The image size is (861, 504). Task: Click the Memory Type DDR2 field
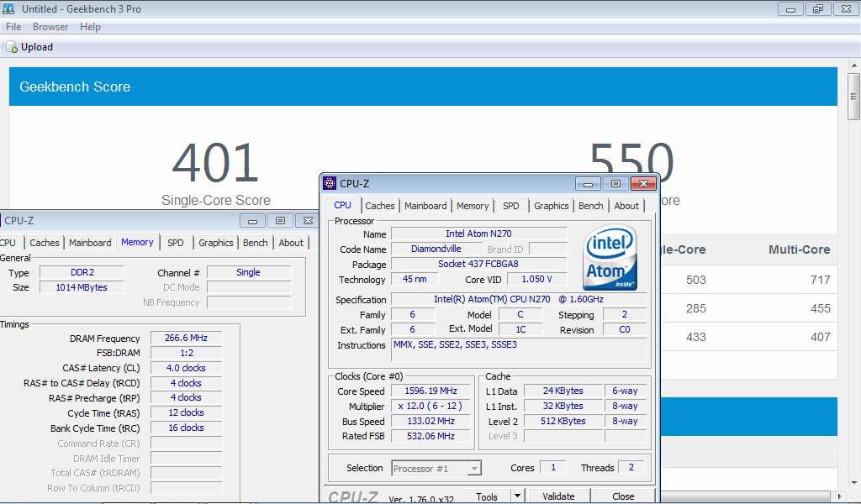pyautogui.click(x=82, y=272)
